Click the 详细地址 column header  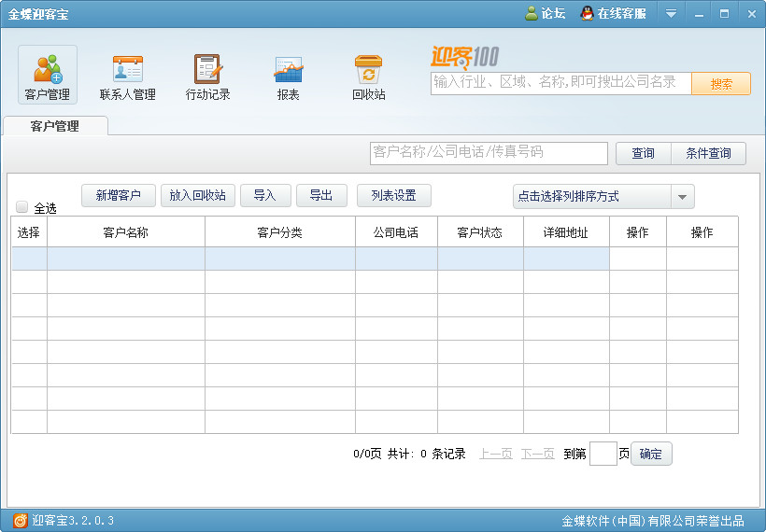click(x=566, y=232)
